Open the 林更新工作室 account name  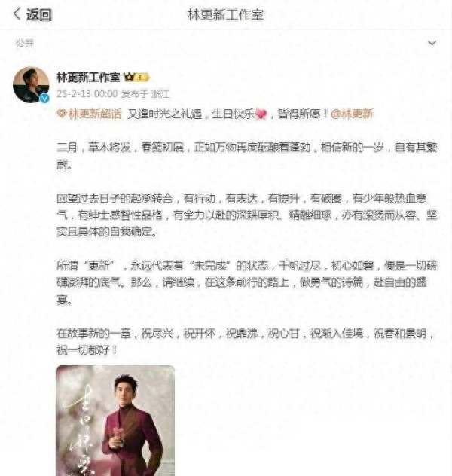88,78
